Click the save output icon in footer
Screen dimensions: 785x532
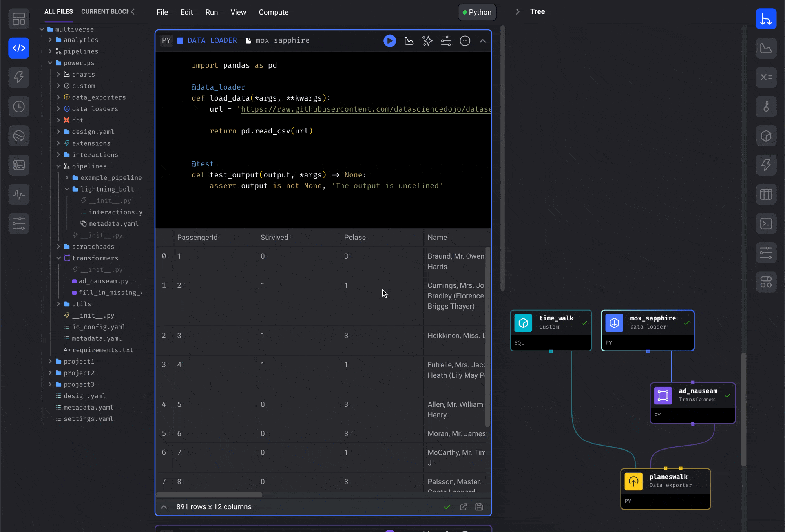[x=479, y=507]
